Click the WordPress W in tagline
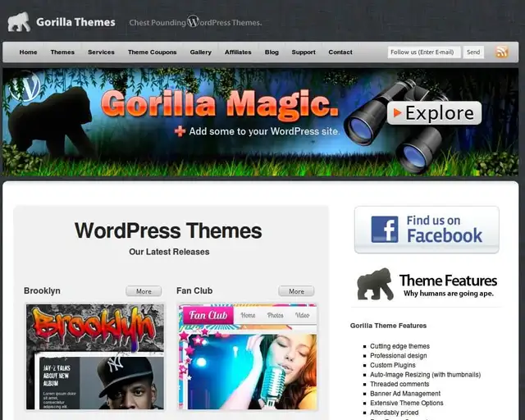 point(194,21)
